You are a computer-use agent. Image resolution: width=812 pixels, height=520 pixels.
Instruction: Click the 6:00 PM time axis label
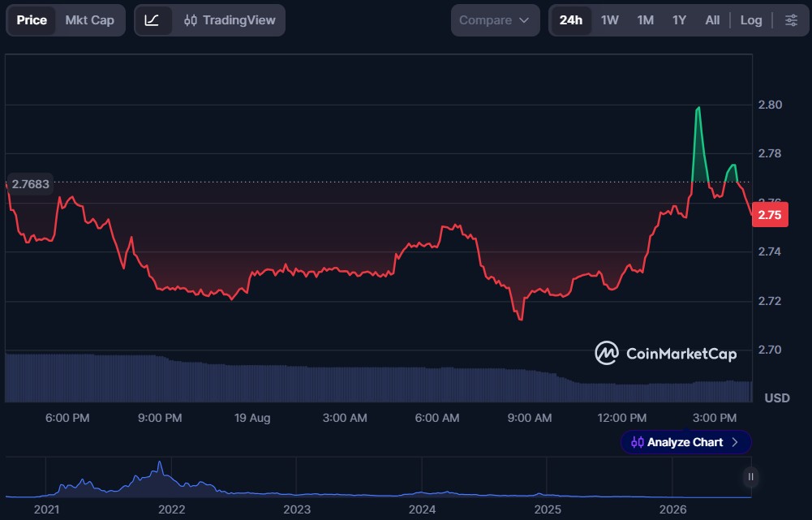tap(67, 418)
